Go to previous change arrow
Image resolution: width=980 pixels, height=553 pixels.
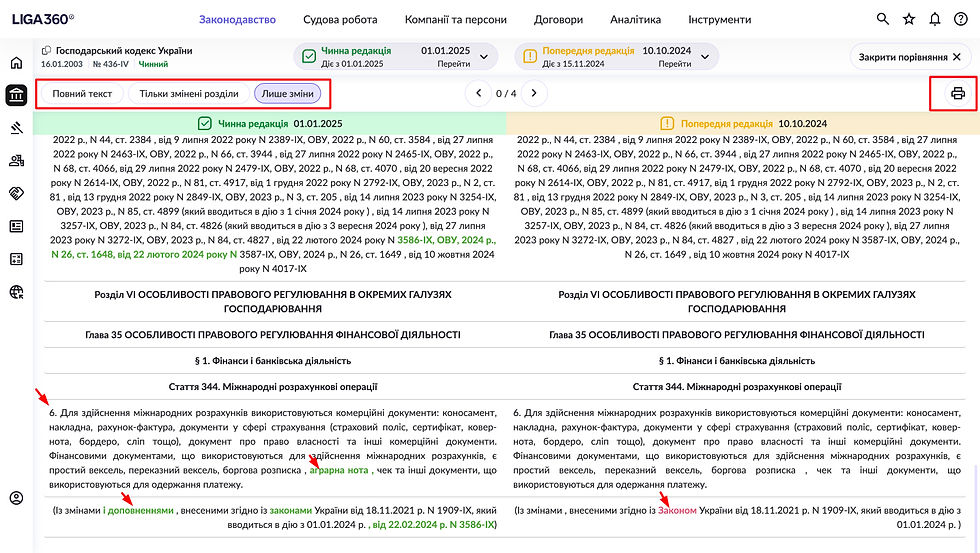479,93
